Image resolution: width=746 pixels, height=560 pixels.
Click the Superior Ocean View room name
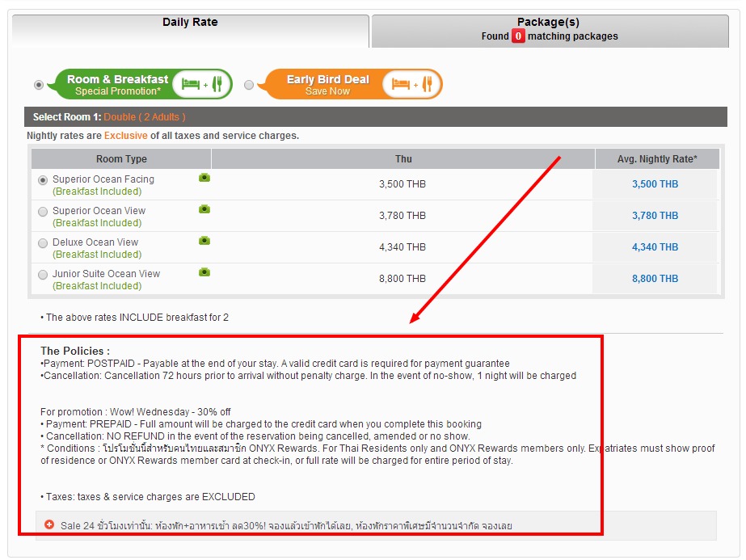coord(99,211)
